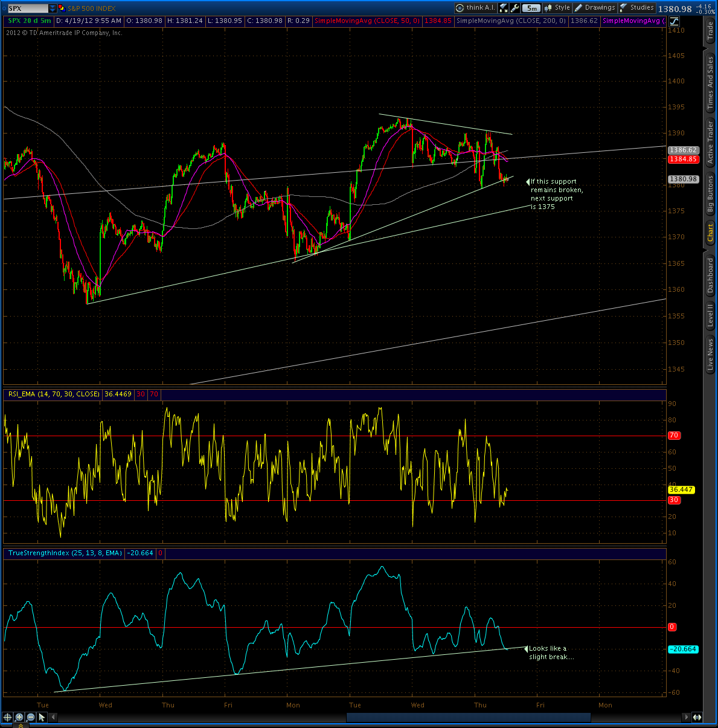Click the last price 1380.98 in header

(675, 9)
